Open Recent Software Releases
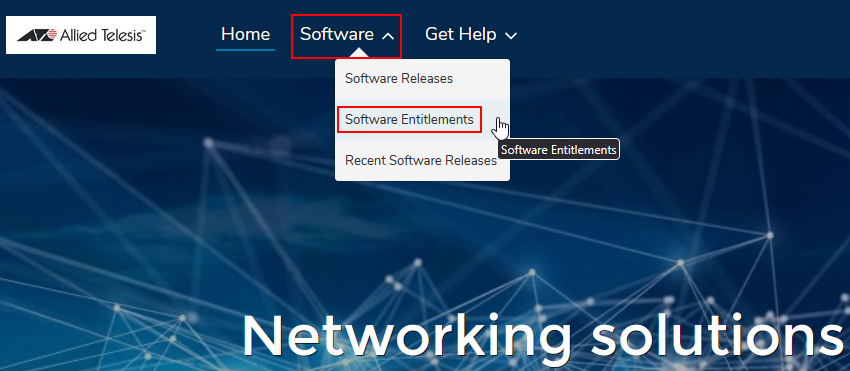 [x=421, y=161]
